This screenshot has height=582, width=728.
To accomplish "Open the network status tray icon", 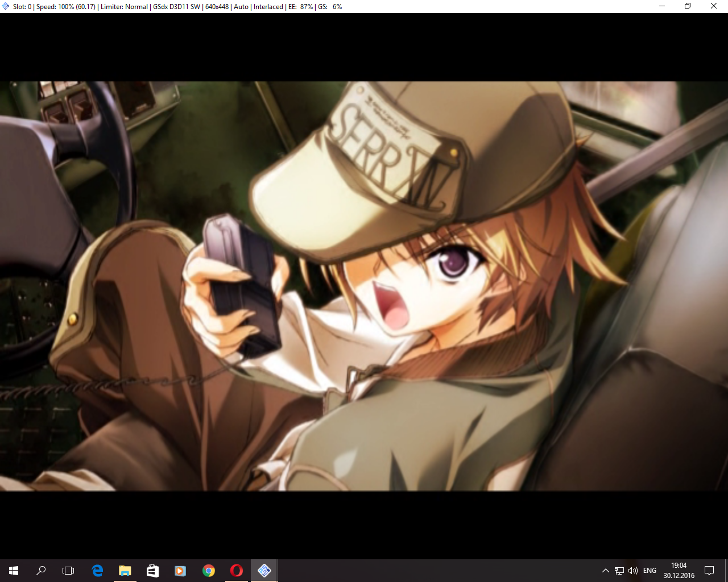I will [619, 571].
